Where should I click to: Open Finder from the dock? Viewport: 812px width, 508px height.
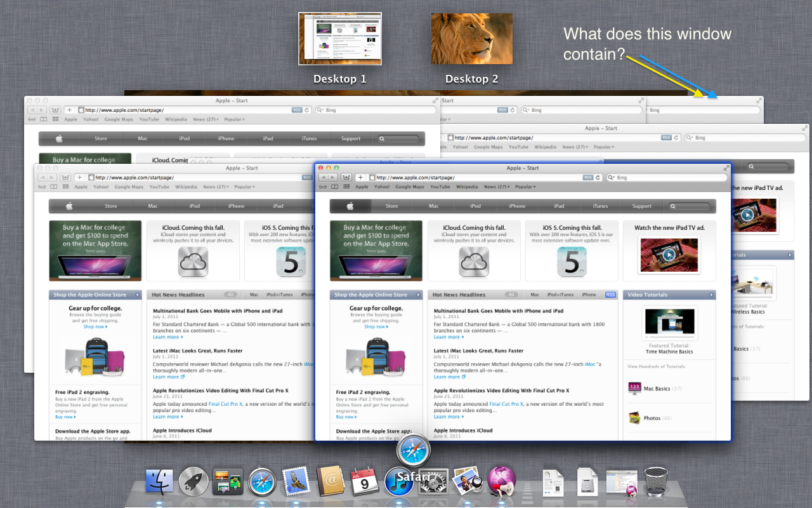(159, 481)
